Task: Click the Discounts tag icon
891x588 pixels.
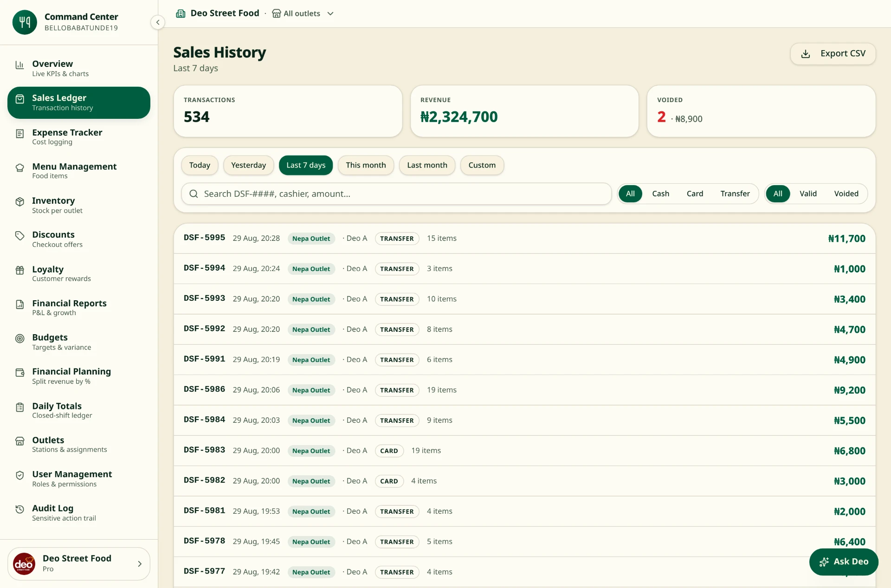Action: pos(19,236)
